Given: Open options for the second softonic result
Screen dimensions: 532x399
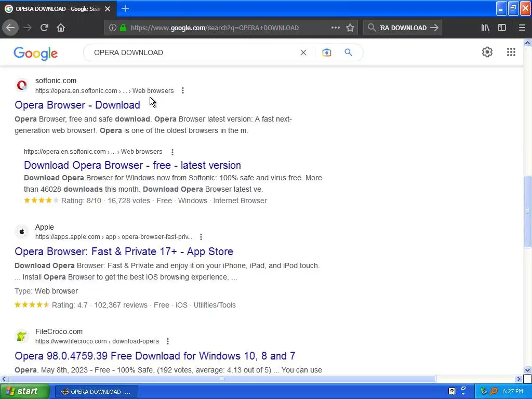Looking at the screenshot, I should pyautogui.click(x=172, y=152).
